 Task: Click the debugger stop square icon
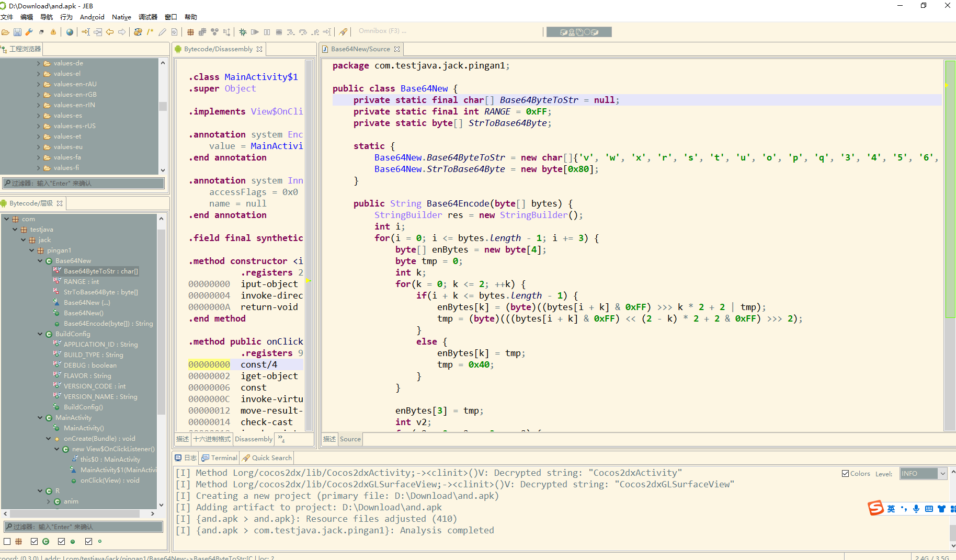pyautogui.click(x=279, y=32)
